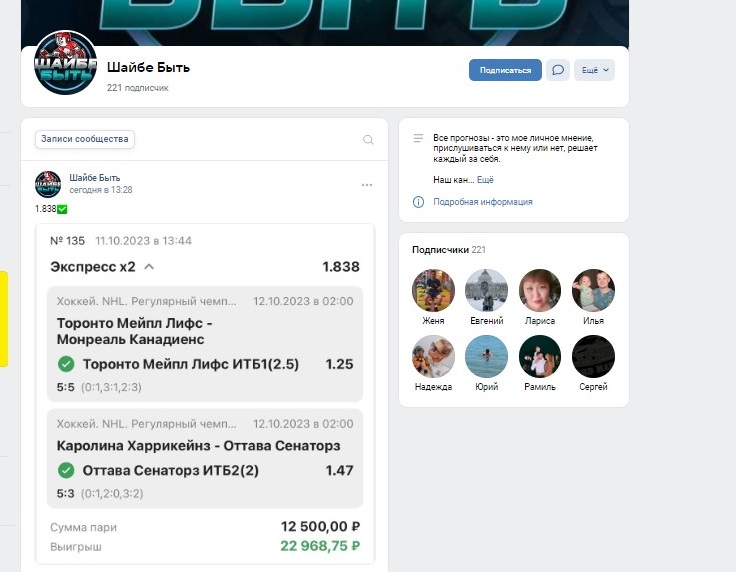This screenshot has height=572, width=736.
Task: Click the green check next to Оттава bet
Action: coord(66,470)
